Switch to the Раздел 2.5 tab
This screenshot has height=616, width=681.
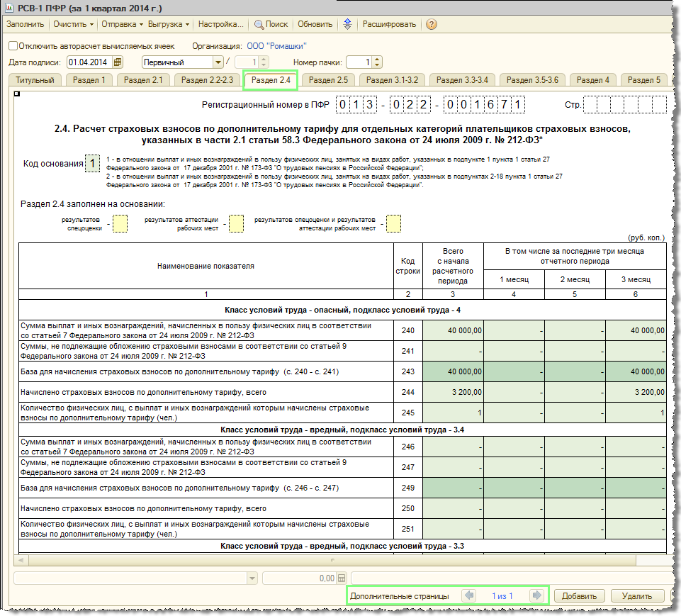[327, 80]
